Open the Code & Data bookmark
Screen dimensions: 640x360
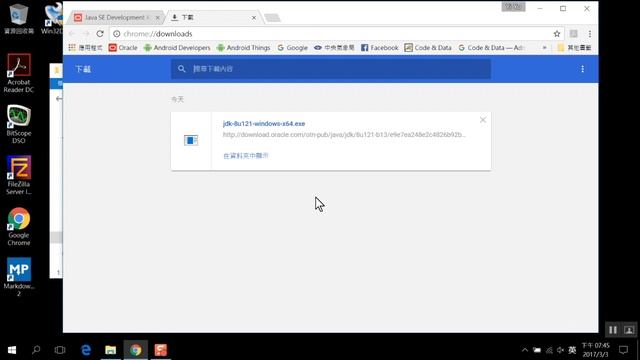[428, 48]
